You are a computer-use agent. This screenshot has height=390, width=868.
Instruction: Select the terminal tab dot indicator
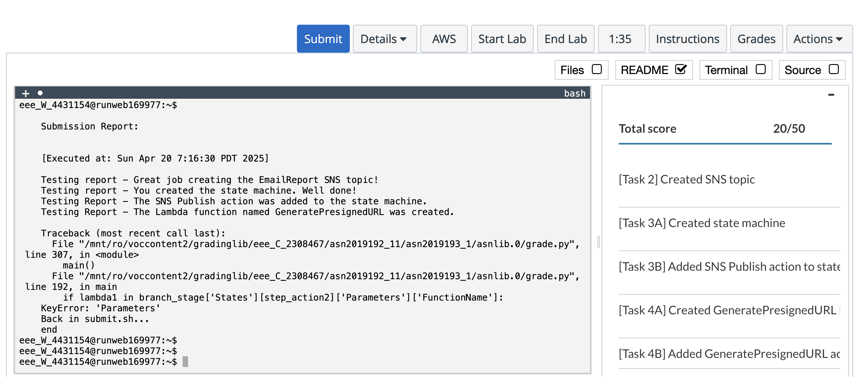point(40,93)
